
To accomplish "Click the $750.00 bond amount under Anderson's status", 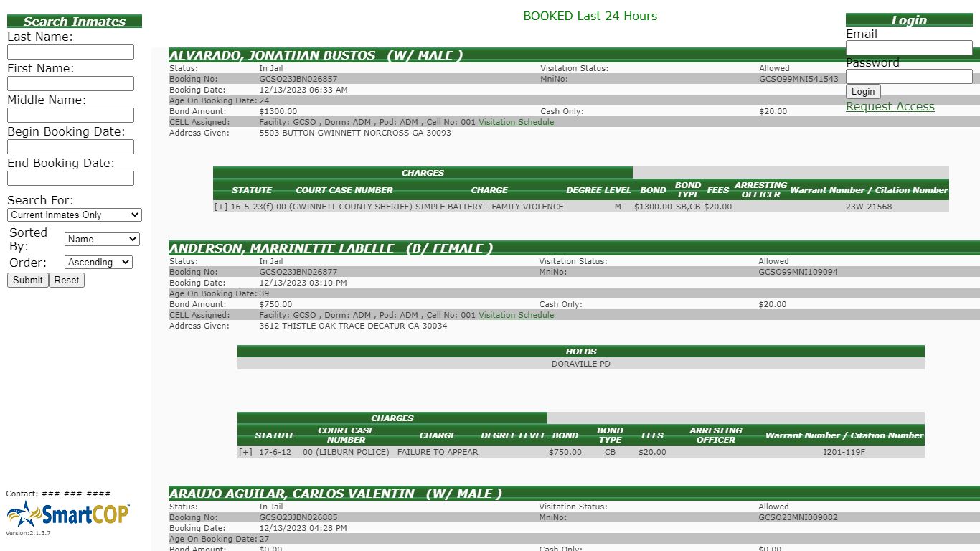I will coord(275,304).
